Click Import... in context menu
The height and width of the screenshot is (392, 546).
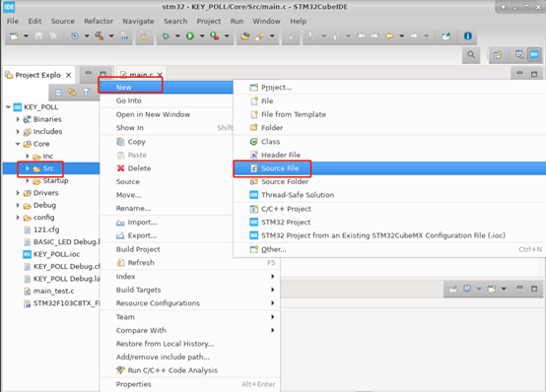pos(167,223)
